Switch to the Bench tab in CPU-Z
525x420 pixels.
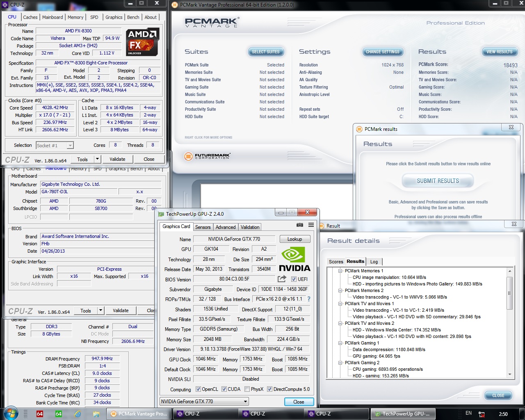[133, 17]
